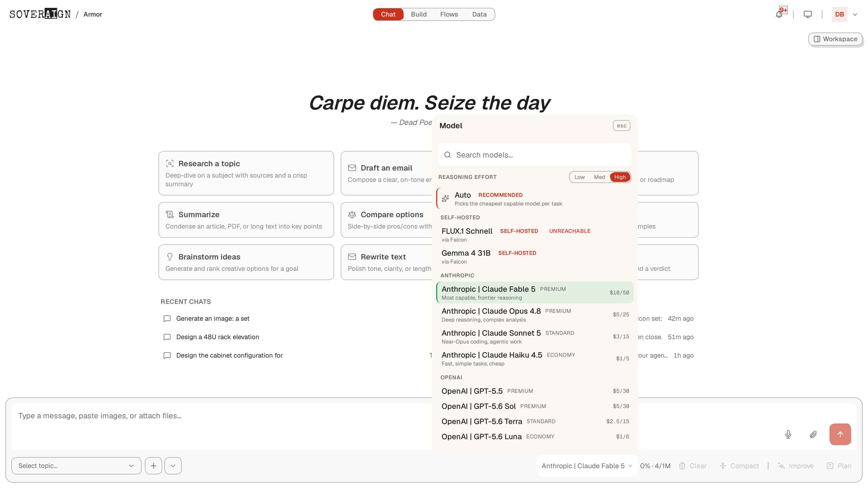Send message with arrow button

pos(840,434)
